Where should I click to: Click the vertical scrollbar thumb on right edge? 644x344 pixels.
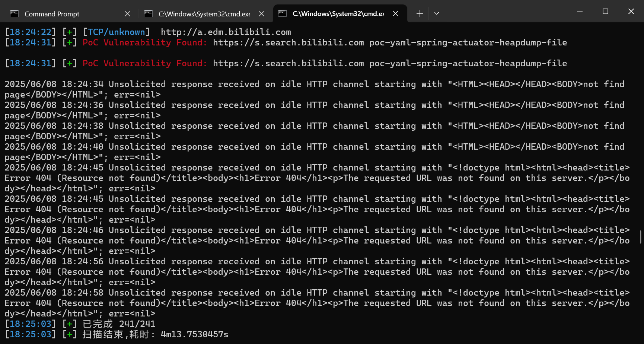click(x=640, y=237)
